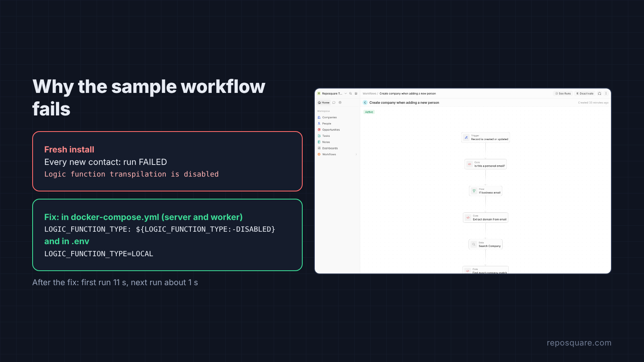
Task: Click the green Active status badge
Action: 369,112
